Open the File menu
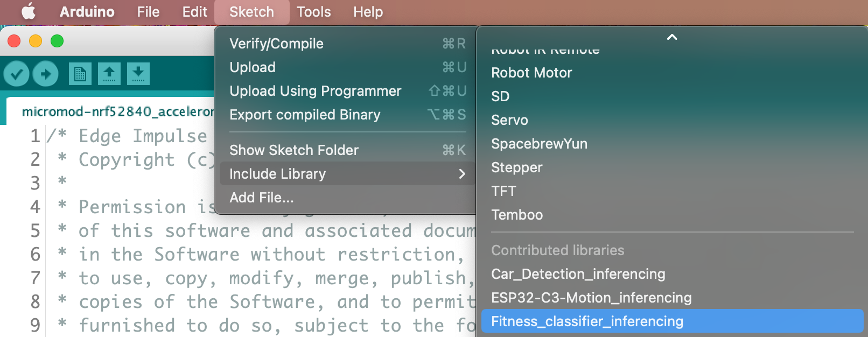 (x=148, y=12)
